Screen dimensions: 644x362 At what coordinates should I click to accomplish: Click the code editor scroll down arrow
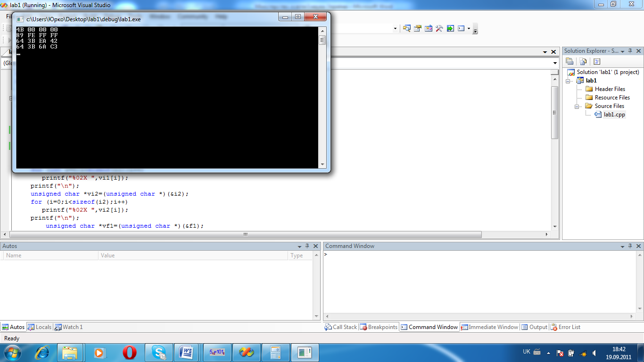point(555,227)
